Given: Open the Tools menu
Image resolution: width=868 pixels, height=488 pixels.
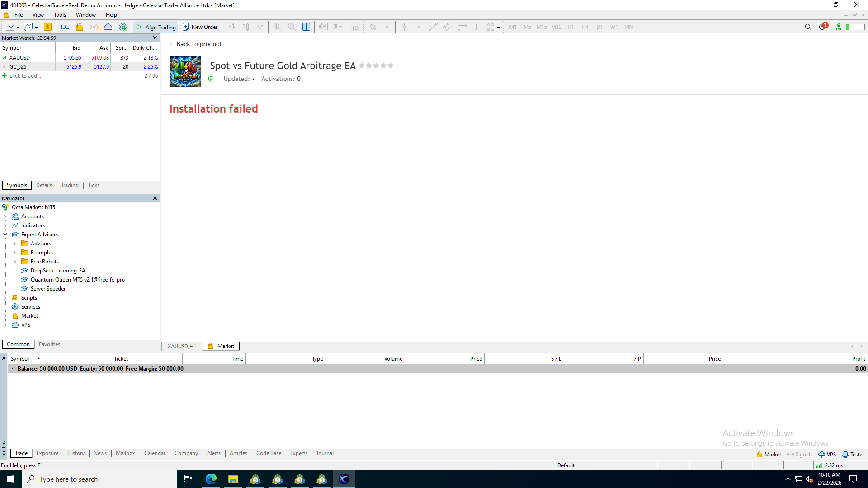Looking at the screenshot, I should coord(60,15).
